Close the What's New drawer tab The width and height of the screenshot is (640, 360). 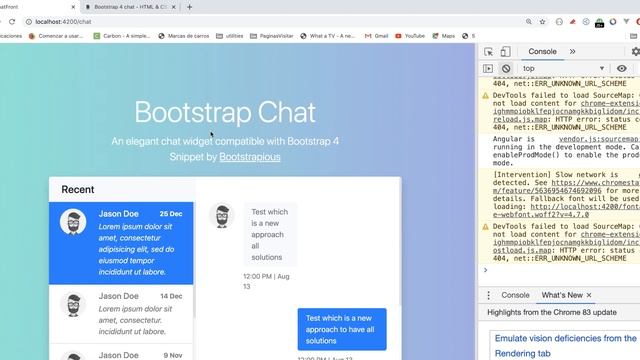(589, 295)
